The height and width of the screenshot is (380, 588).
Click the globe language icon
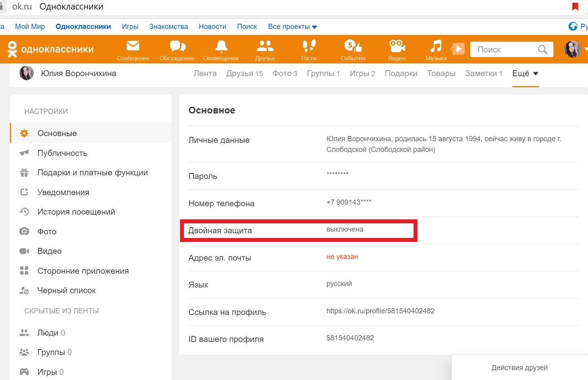pos(573,26)
